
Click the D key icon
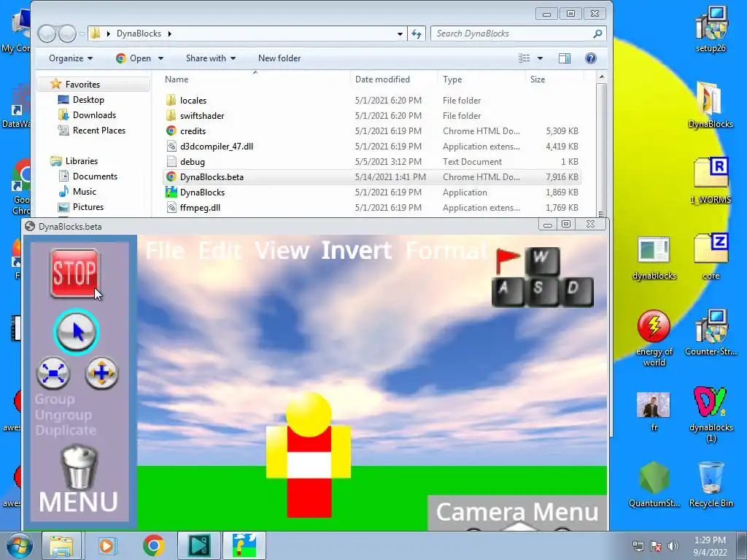pyautogui.click(x=576, y=290)
